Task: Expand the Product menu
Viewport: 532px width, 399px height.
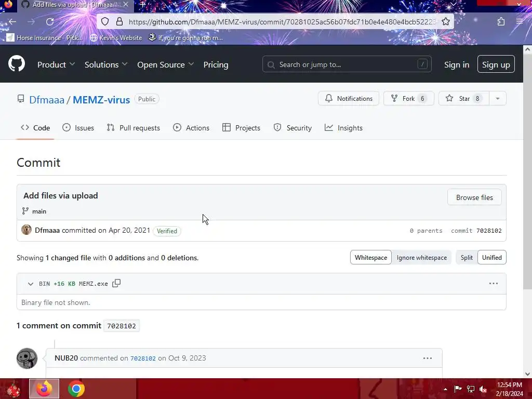Action: point(56,64)
